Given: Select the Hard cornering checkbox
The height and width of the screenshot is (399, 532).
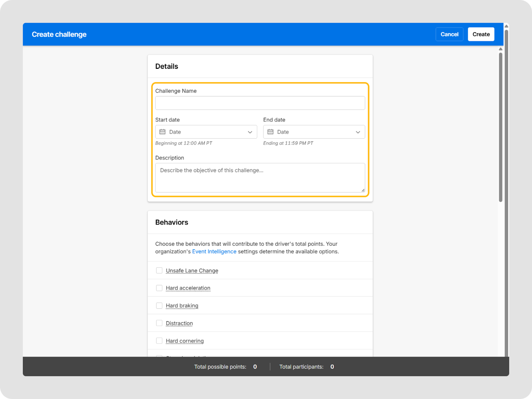Looking at the screenshot, I should coord(159,341).
